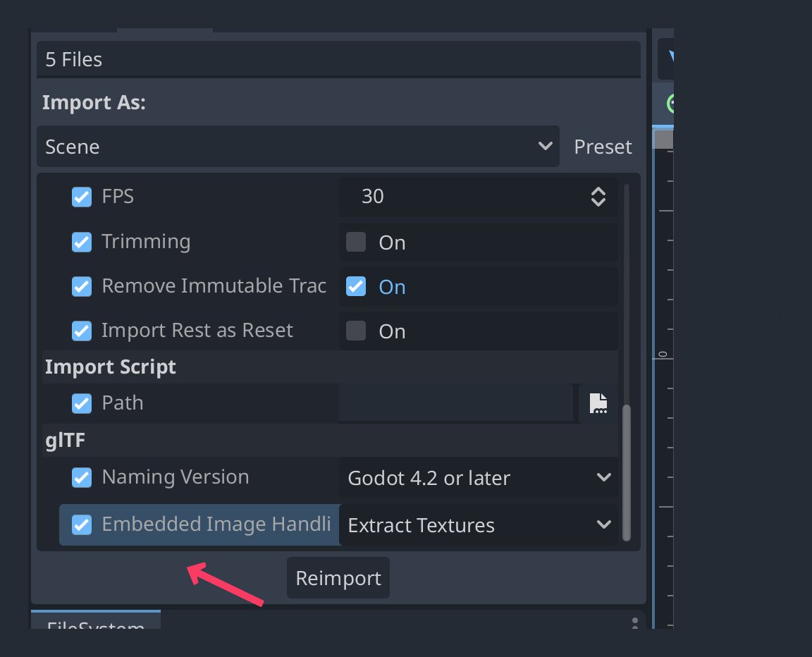812x657 pixels.
Task: Disable the Remove Immutable Tracks On checkbox
Action: click(356, 286)
